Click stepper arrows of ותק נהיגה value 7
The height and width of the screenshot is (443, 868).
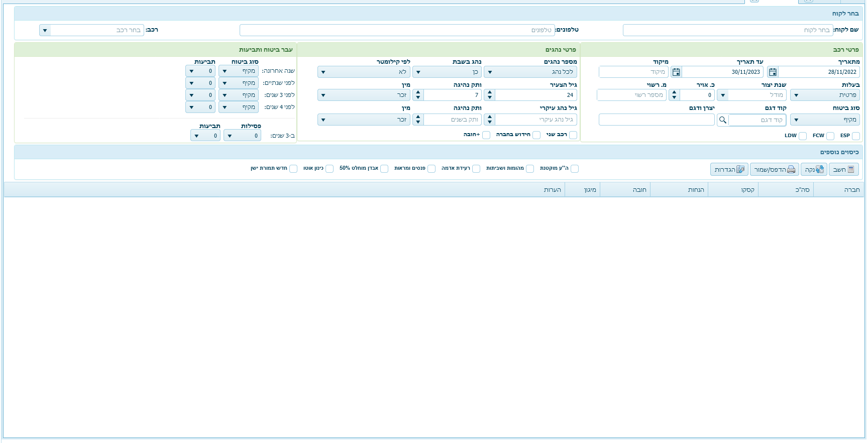418,95
